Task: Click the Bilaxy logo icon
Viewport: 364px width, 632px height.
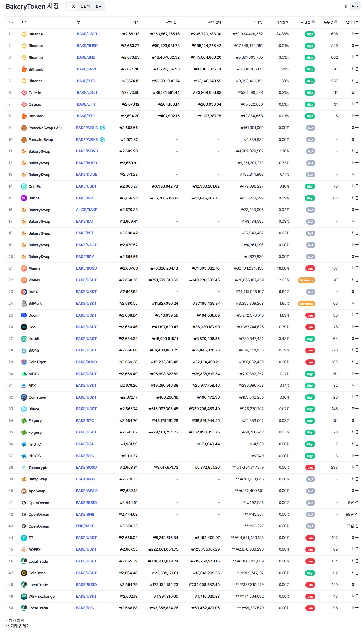Action: coord(24,409)
